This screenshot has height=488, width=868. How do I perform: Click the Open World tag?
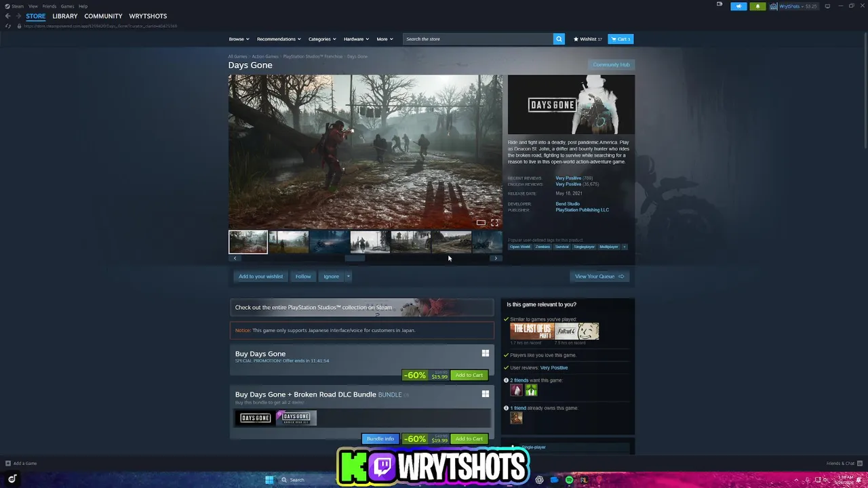520,247
